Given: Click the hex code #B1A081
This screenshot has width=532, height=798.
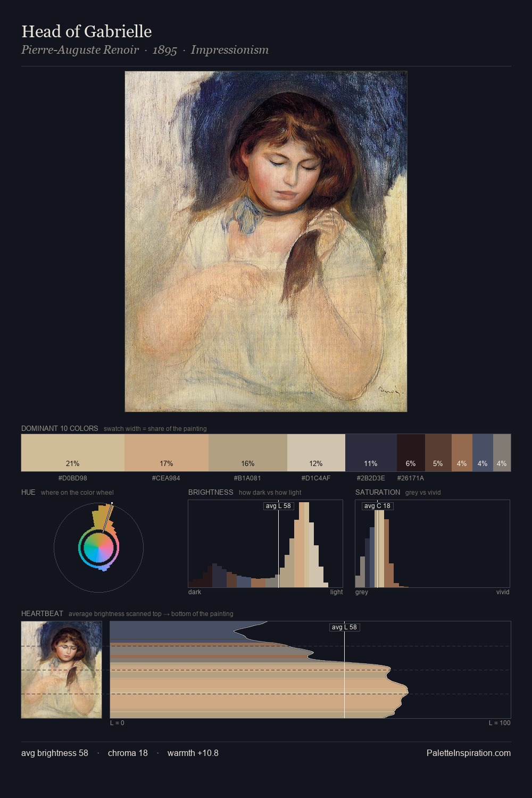Looking at the screenshot, I should click(x=247, y=478).
